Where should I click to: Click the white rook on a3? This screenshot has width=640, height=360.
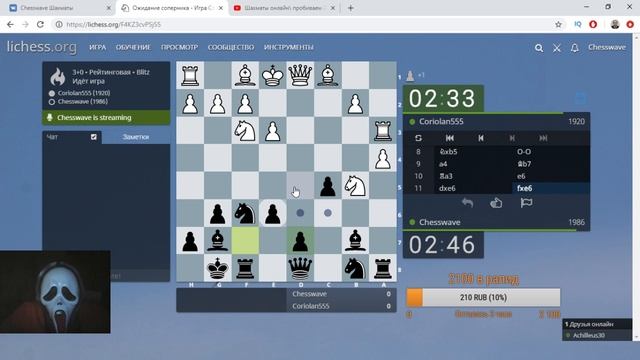tap(382, 131)
